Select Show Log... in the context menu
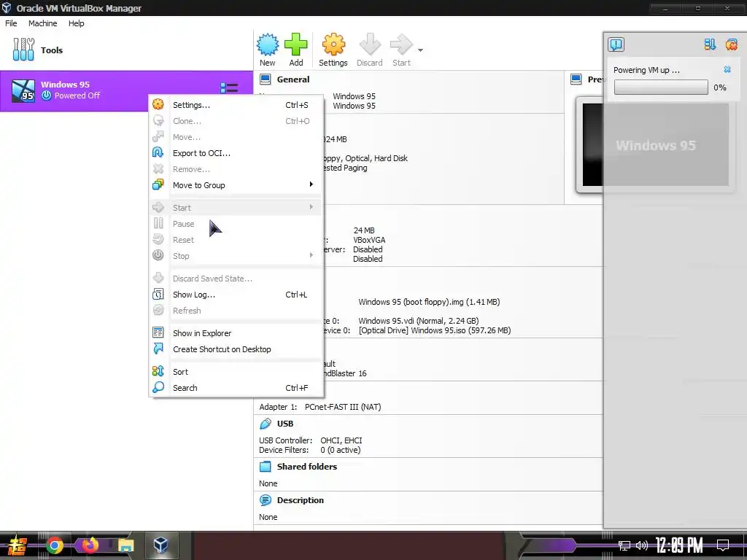 [236, 295]
